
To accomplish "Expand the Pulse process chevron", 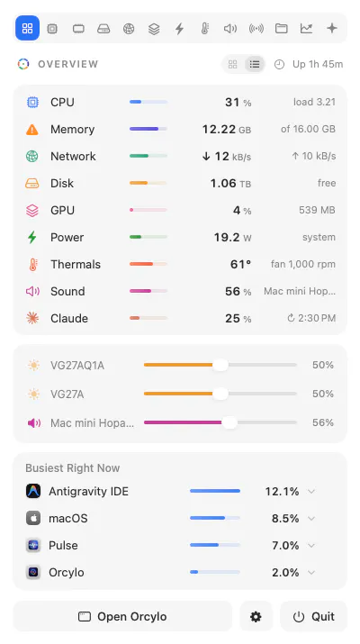I will [311, 546].
